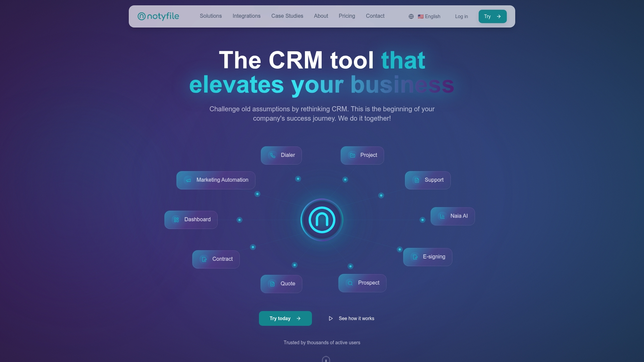Open the Solutions menu

coord(211,16)
